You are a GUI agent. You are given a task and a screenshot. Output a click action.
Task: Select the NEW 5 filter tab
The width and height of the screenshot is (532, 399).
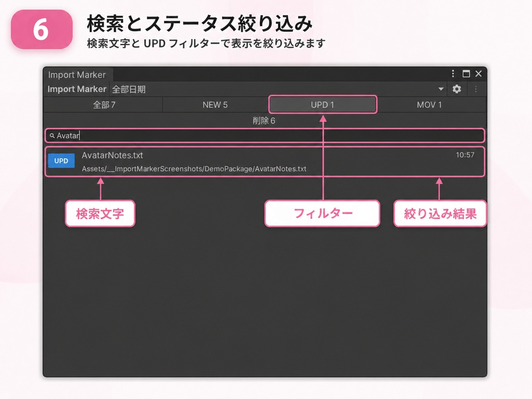tap(215, 105)
